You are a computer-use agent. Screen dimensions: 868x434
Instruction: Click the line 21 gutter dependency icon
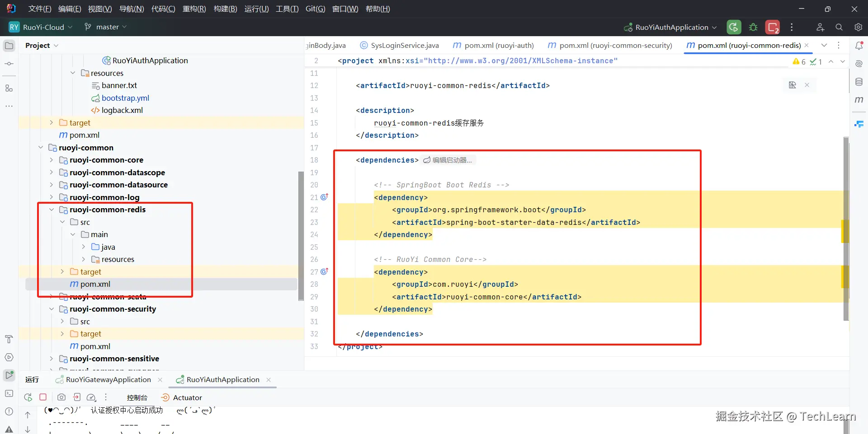pyautogui.click(x=324, y=197)
